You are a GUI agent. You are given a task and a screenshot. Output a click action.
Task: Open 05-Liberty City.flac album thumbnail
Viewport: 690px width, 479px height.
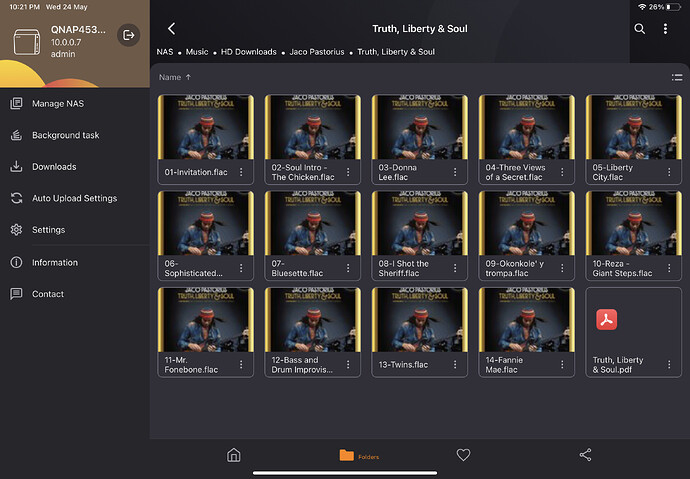tap(634, 127)
